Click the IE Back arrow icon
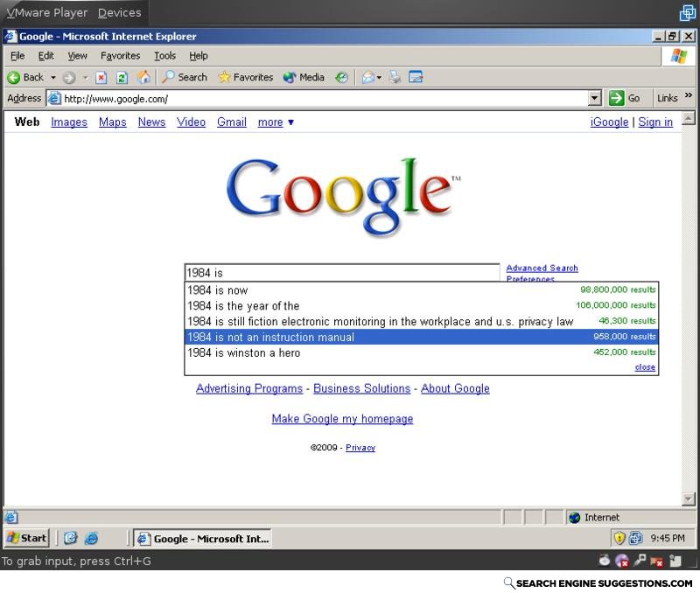700x593 pixels. (x=13, y=78)
